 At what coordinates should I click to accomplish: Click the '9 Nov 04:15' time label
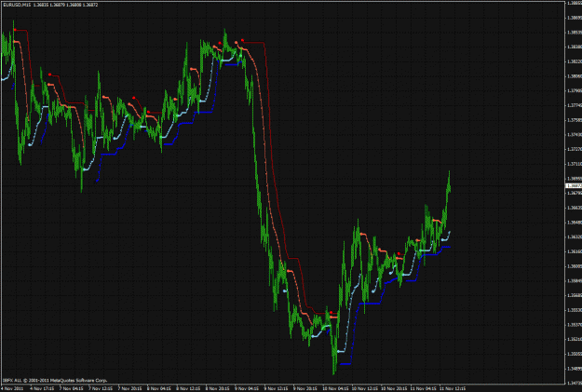pos(247,388)
